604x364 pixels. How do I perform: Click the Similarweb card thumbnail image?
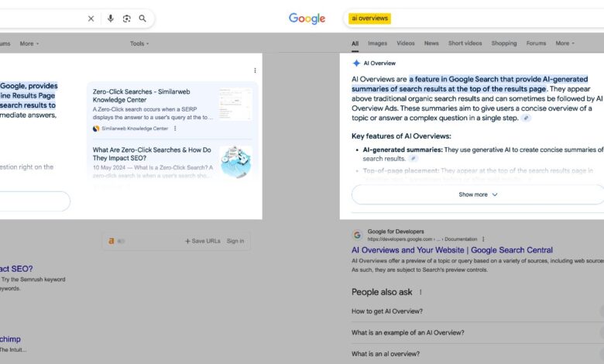pyautogui.click(x=235, y=104)
